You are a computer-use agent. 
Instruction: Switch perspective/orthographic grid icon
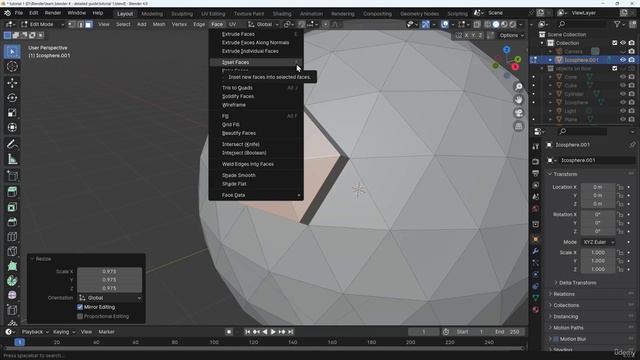pyautogui.click(x=518, y=126)
